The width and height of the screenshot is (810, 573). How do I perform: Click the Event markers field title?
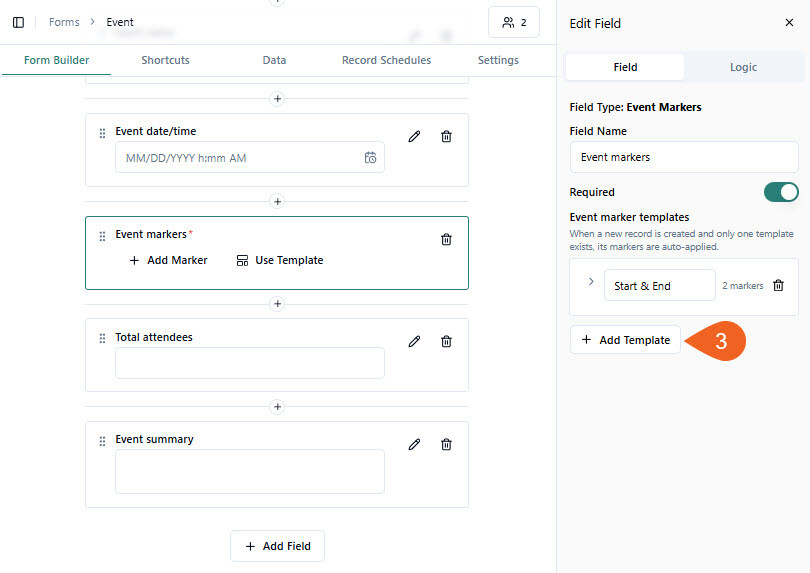pos(151,235)
